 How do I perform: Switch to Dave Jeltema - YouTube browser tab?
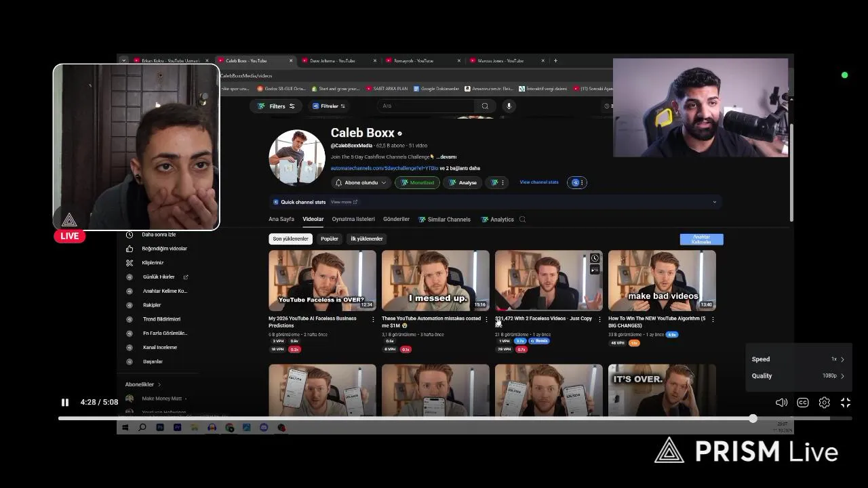coord(337,60)
